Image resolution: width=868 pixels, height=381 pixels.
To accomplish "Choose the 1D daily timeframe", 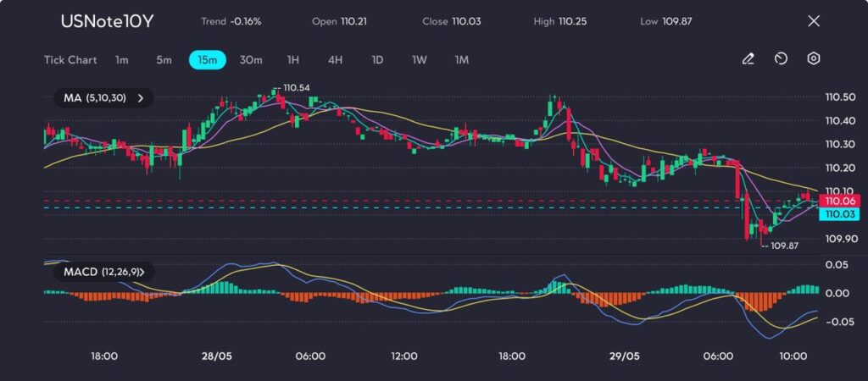I will click(x=377, y=60).
